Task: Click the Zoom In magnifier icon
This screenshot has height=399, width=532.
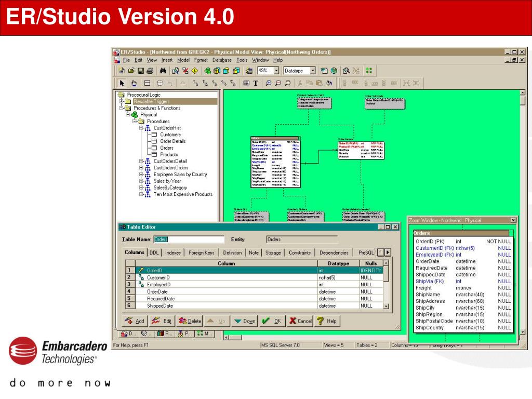Action: 269,83
